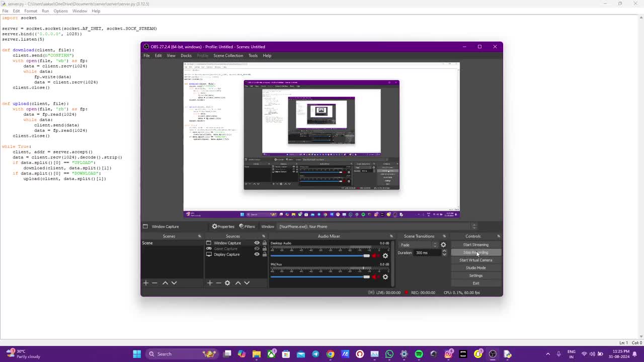Add a new scene with plus icon

tap(146, 283)
